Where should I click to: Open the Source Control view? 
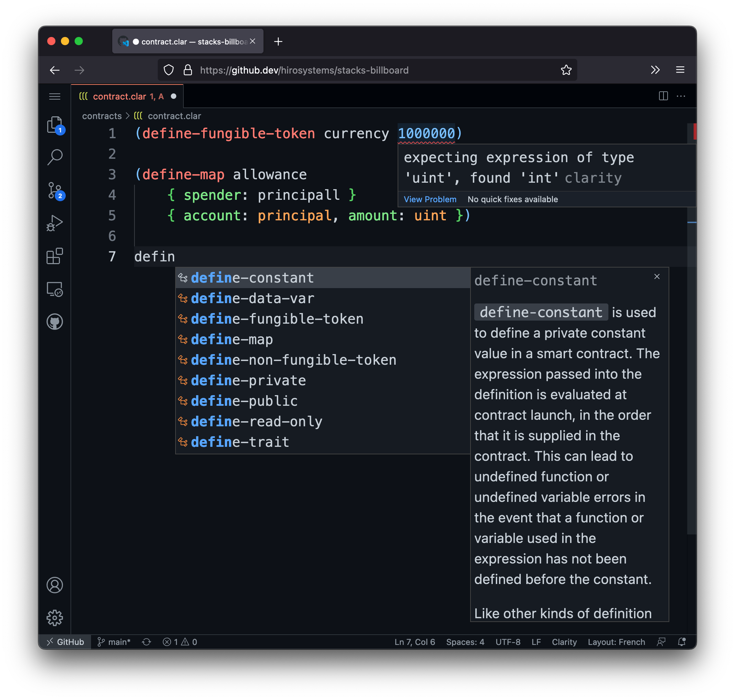54,191
